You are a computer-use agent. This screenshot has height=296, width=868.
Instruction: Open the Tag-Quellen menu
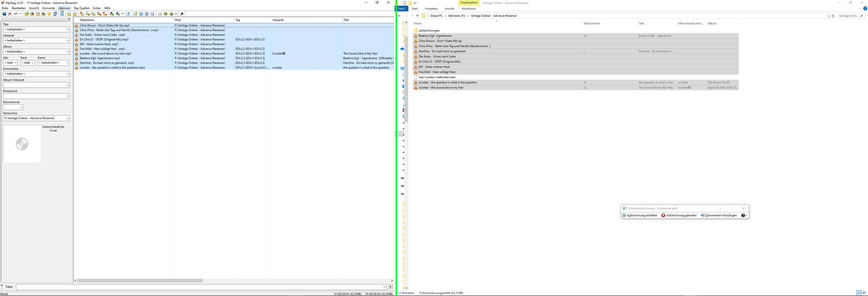(x=82, y=8)
